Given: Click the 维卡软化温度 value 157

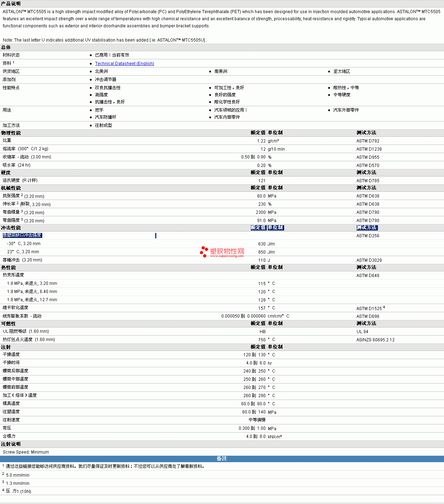Looking at the screenshot, I should tap(262, 308).
